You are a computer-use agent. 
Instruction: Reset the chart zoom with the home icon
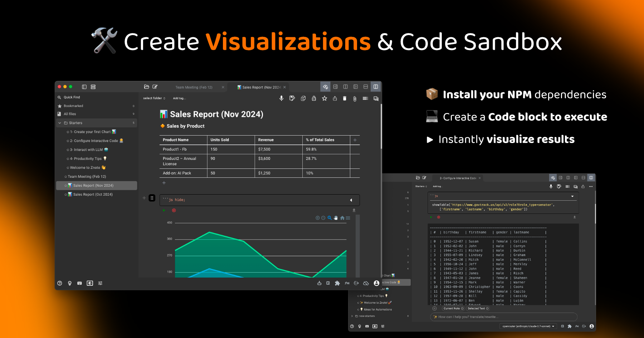pyautogui.click(x=342, y=218)
